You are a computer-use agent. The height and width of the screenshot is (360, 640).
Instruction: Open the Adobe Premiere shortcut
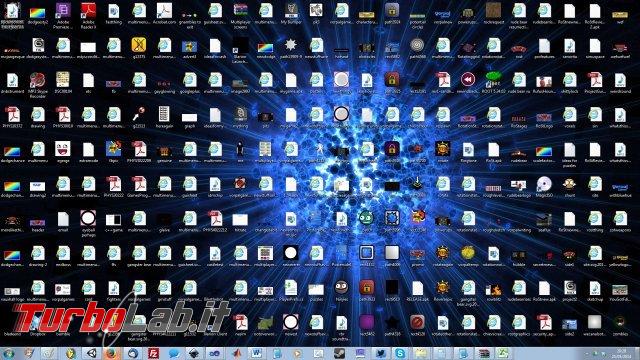[x=63, y=11]
